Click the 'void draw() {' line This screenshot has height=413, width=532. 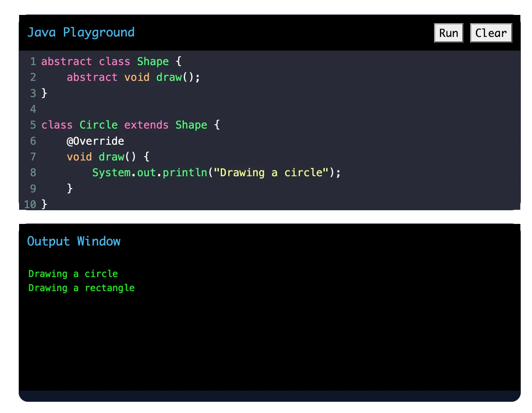coord(108,157)
